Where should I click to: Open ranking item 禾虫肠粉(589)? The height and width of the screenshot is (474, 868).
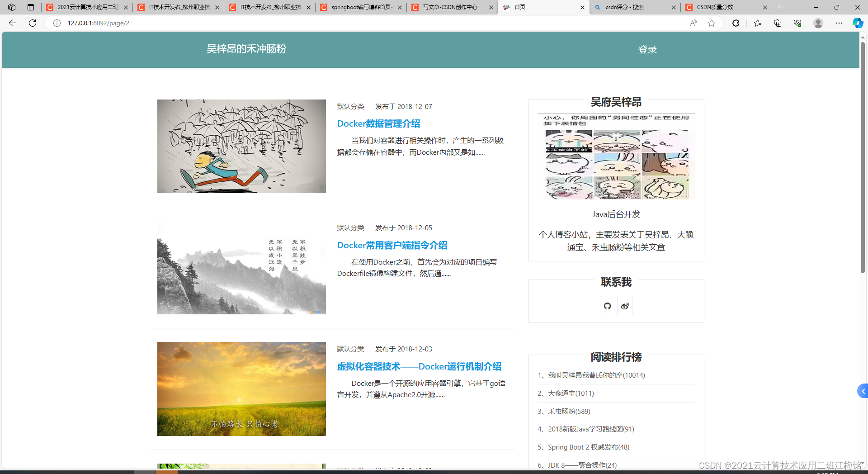(564, 412)
